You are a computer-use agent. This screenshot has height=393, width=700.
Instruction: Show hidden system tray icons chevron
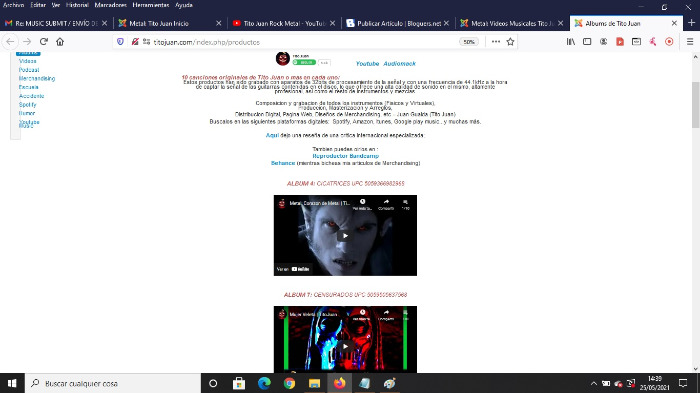click(x=593, y=383)
